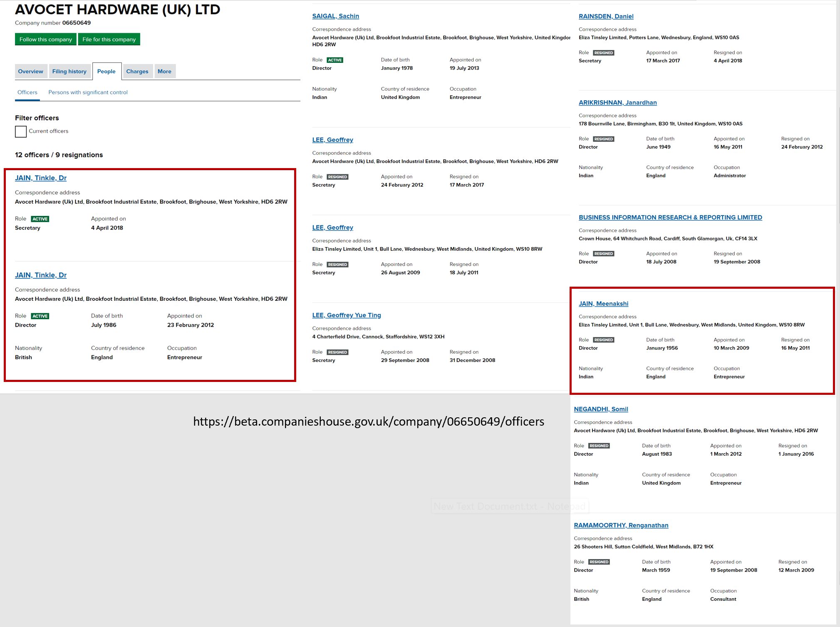Open Business Information Research & Reporting Limited link

(670, 217)
